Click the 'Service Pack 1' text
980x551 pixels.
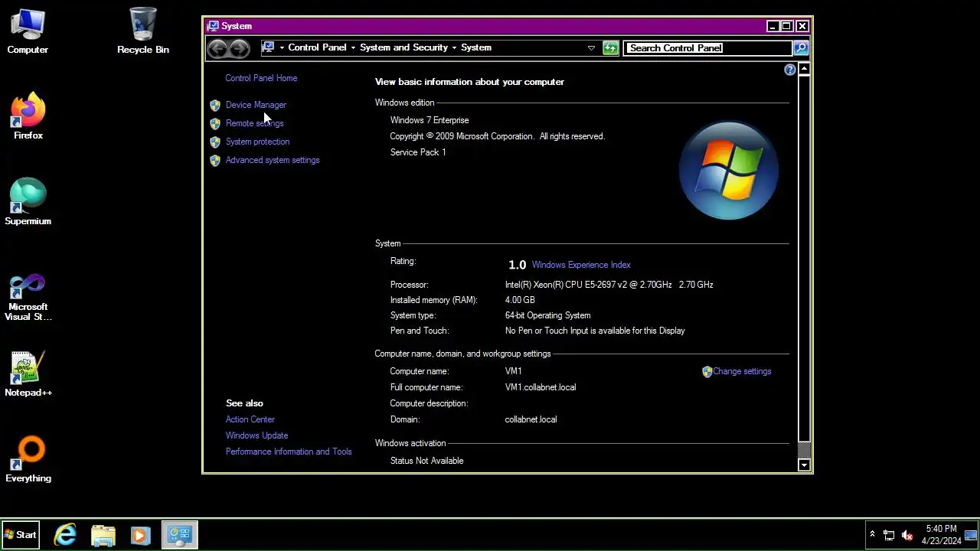[x=418, y=152]
